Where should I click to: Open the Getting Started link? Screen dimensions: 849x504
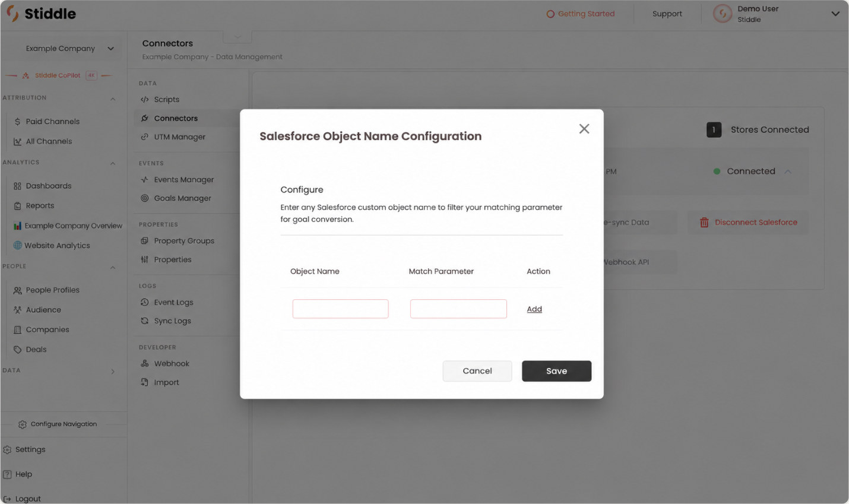click(x=580, y=14)
